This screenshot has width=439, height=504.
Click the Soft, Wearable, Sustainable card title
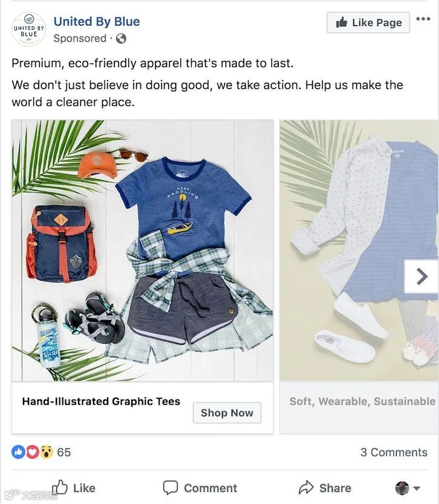(363, 401)
